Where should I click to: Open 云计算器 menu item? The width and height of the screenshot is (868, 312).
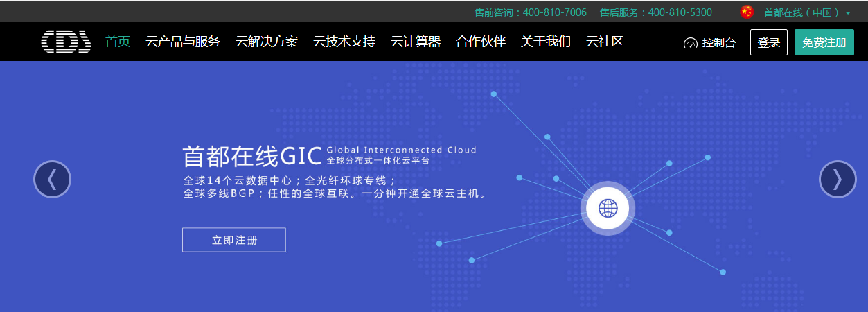(416, 42)
